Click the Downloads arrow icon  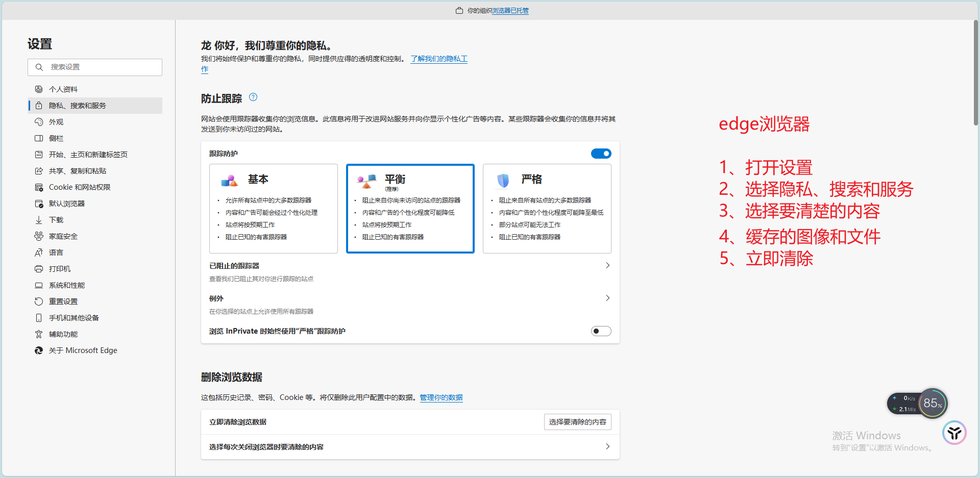tap(39, 220)
